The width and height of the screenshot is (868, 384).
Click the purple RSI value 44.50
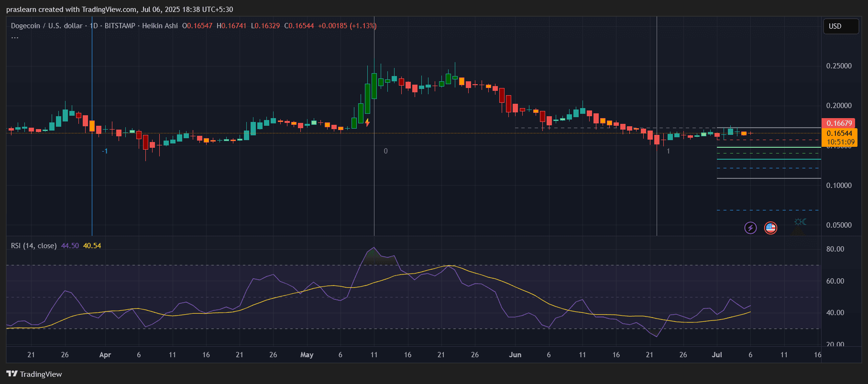[70, 246]
